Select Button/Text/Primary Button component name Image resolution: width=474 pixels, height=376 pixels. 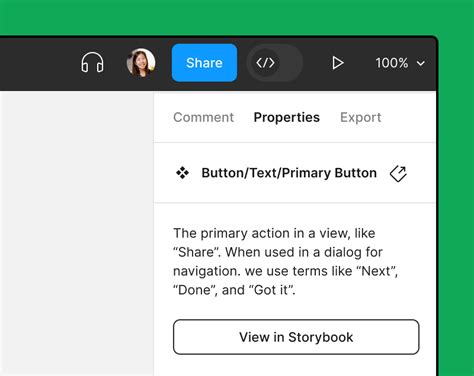289,173
